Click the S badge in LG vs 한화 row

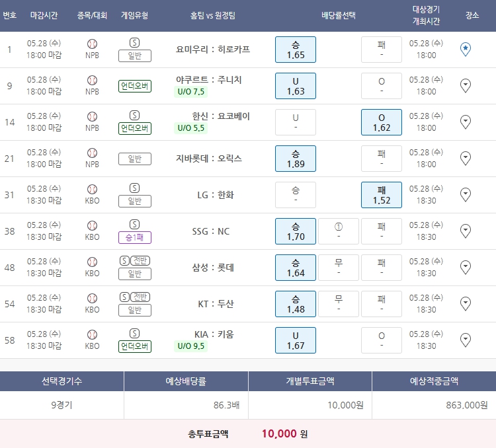135,188
